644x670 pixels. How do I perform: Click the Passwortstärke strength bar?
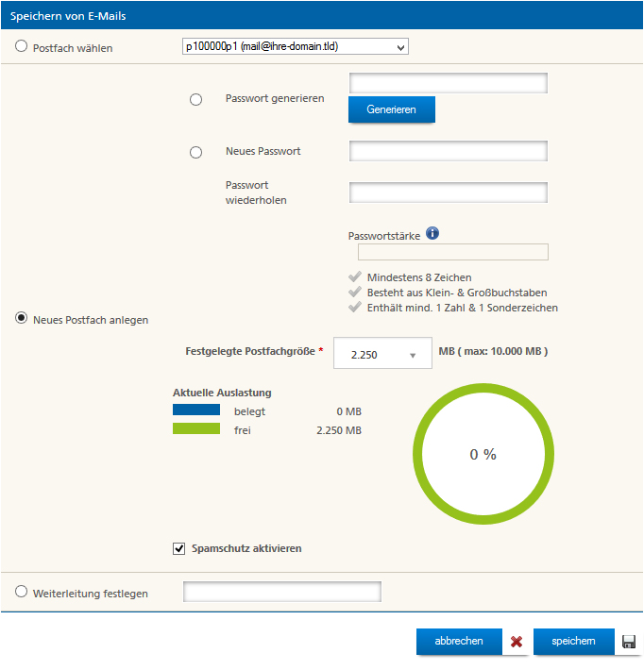(453, 252)
